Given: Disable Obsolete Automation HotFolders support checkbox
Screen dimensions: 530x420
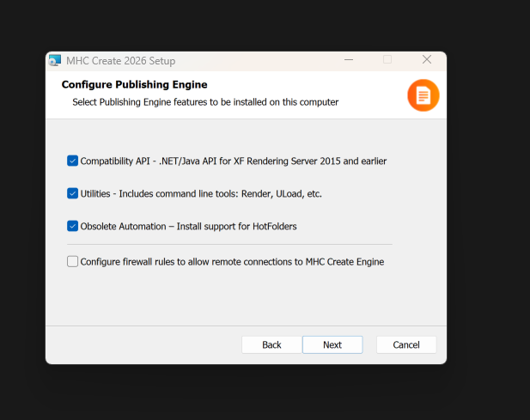Looking at the screenshot, I should 72,226.
